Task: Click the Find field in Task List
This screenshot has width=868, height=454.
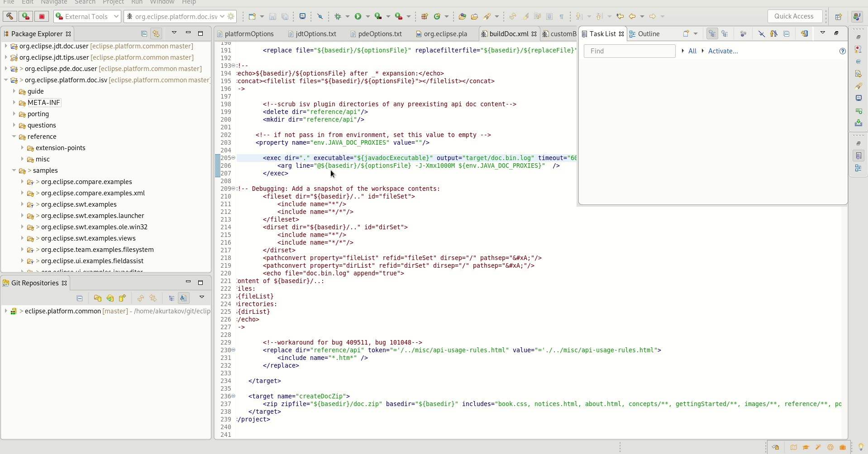Action: tap(630, 51)
